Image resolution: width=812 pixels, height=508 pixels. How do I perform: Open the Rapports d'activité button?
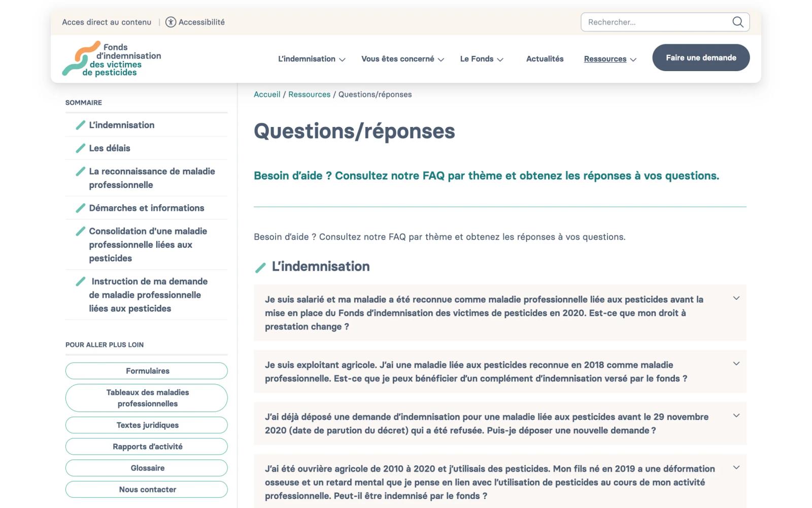pyautogui.click(x=147, y=447)
